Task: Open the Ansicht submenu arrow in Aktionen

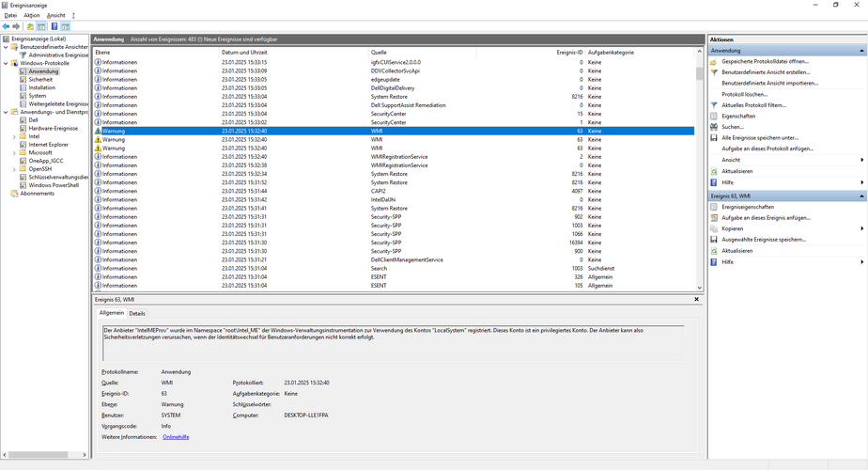Action: (862, 160)
